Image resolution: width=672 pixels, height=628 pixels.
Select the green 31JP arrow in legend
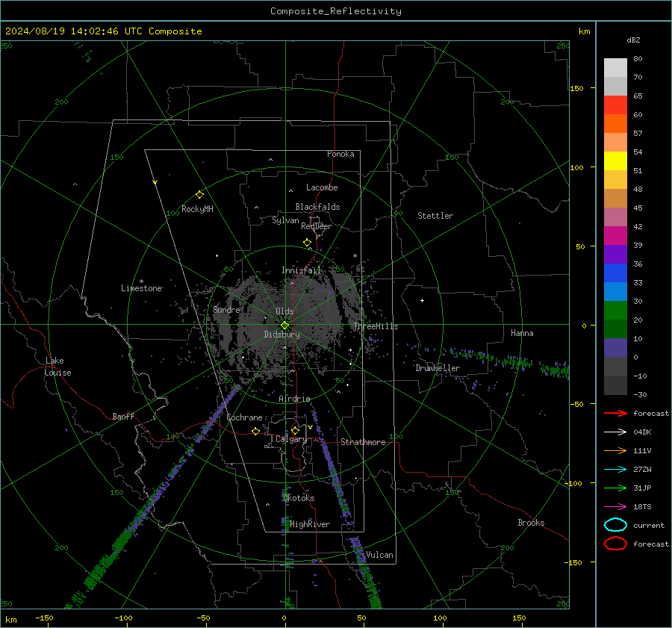(615, 488)
